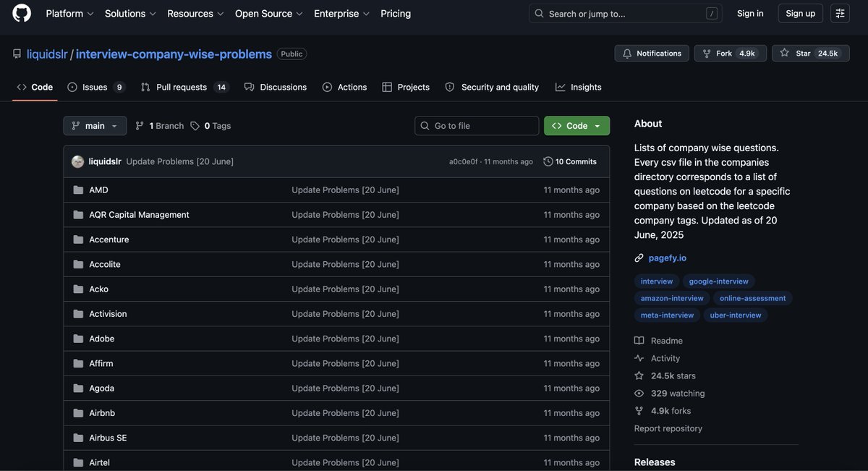Fork the repository with Fork button

(x=730, y=54)
